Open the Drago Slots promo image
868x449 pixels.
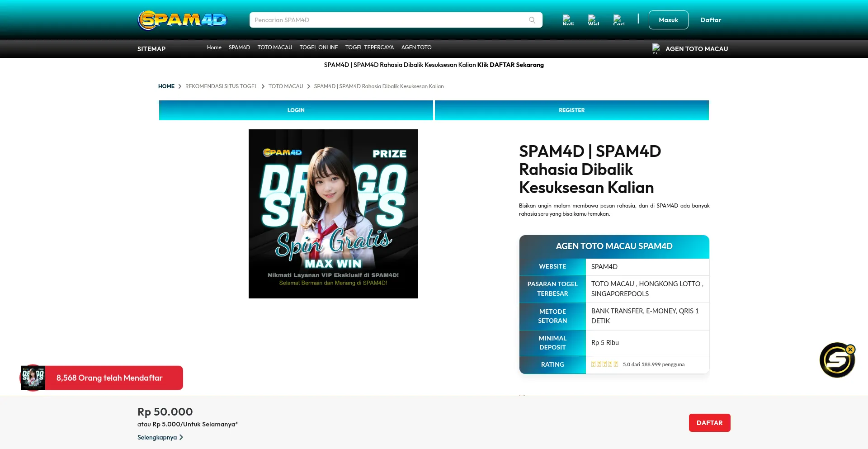coord(333,214)
